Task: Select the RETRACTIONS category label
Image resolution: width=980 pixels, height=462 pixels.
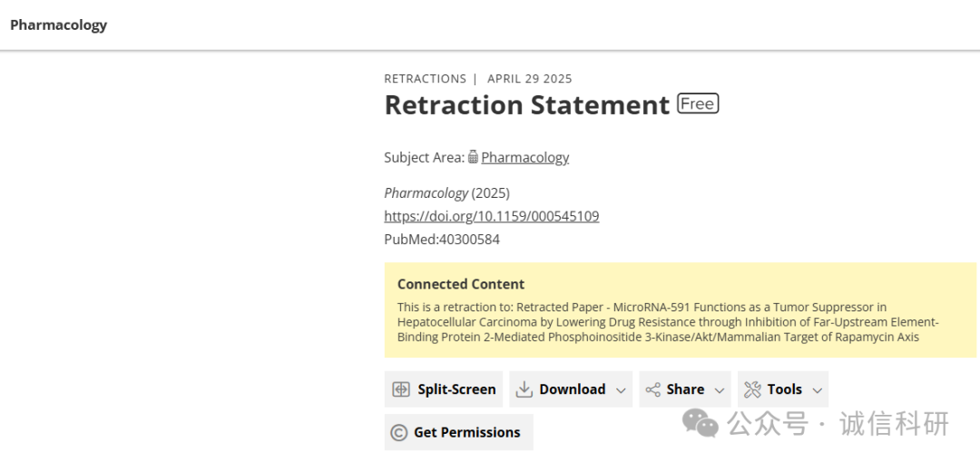Action: tap(425, 79)
